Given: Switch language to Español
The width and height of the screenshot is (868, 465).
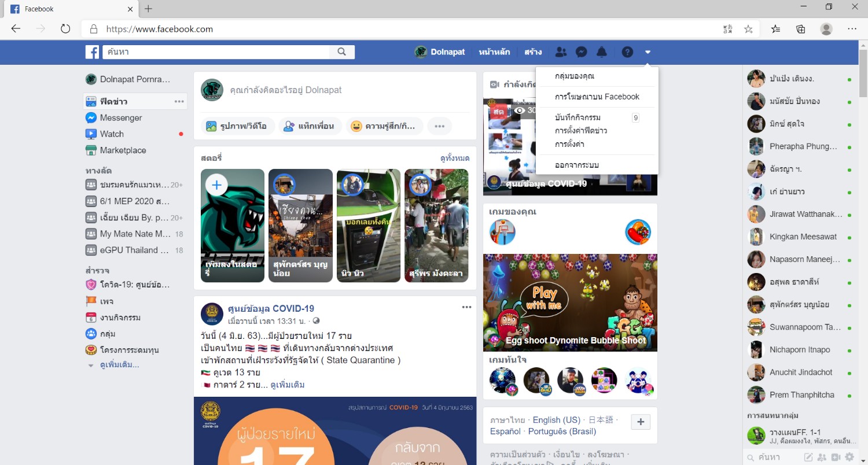Looking at the screenshot, I should coord(505,431).
